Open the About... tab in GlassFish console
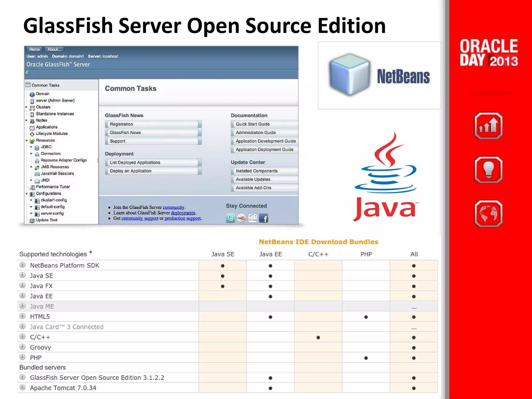This screenshot has height=399, width=532. [54, 49]
